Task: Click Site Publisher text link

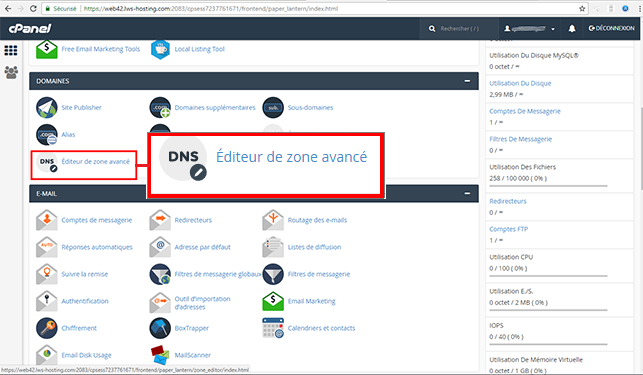Action: 81,107
